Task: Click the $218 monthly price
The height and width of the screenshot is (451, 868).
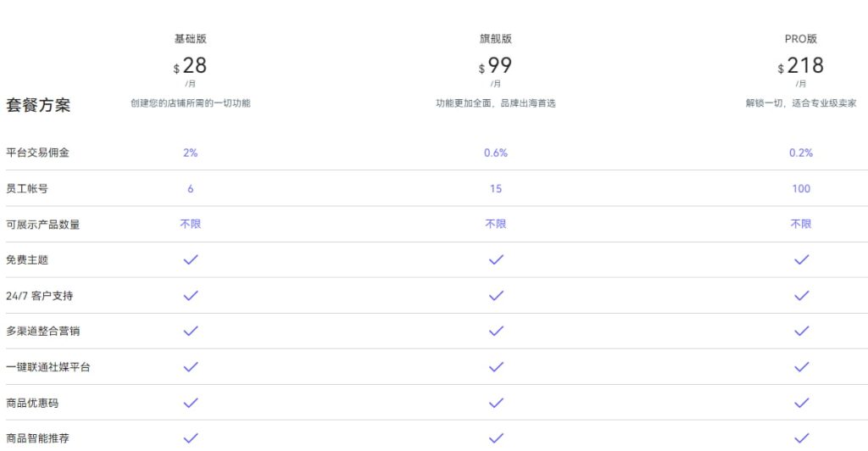Action: (801, 65)
